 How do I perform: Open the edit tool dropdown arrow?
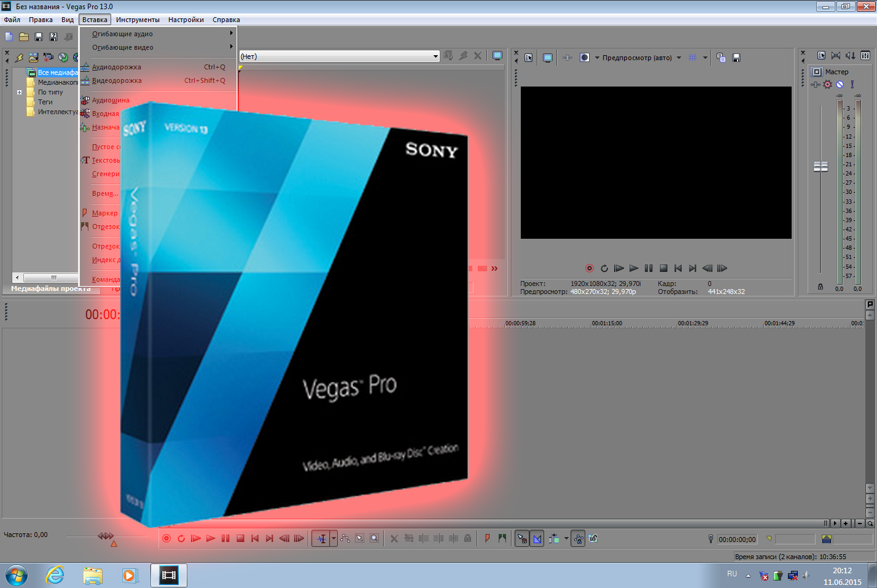[x=333, y=539]
